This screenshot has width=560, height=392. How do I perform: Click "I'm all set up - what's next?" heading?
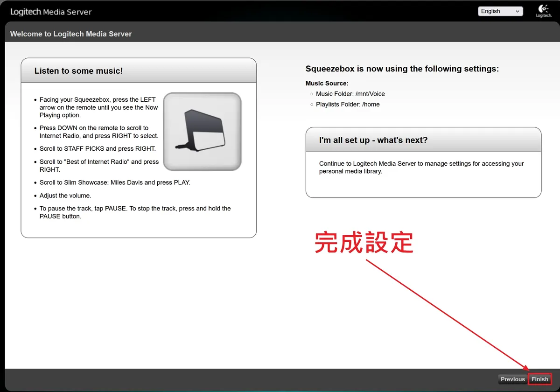[x=373, y=140]
